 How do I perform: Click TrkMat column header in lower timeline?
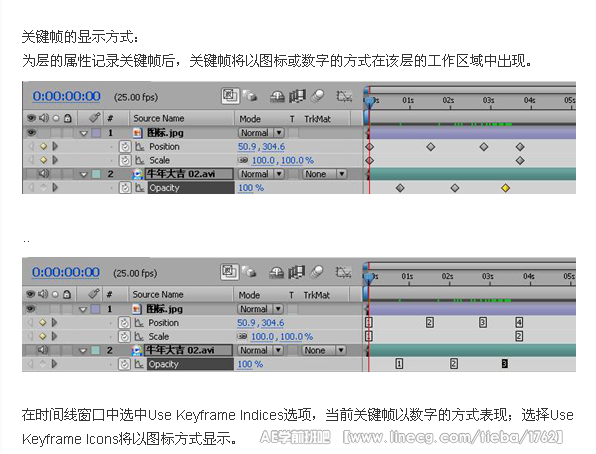pos(316,295)
